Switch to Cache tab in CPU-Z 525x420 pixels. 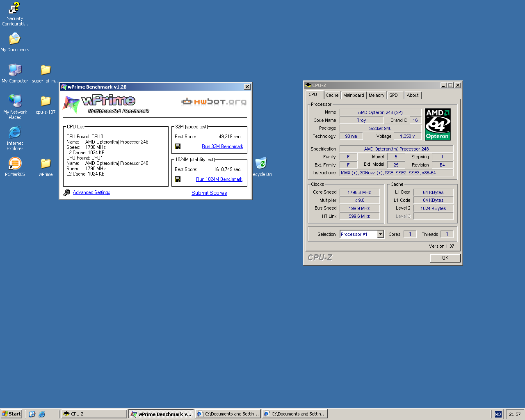coord(332,95)
